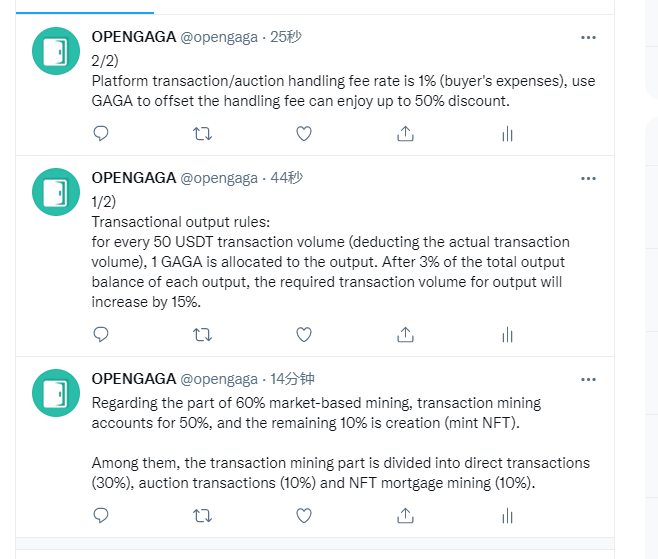Share the Transactional output rules tweet
The width and height of the screenshot is (658, 559).
405,334
